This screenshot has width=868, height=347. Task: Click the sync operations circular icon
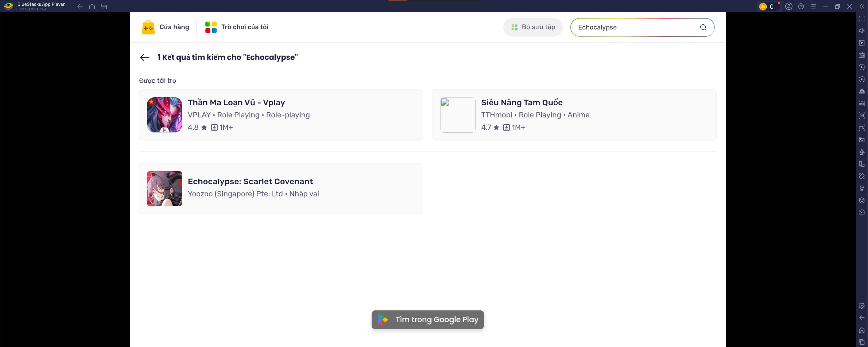[x=862, y=79]
